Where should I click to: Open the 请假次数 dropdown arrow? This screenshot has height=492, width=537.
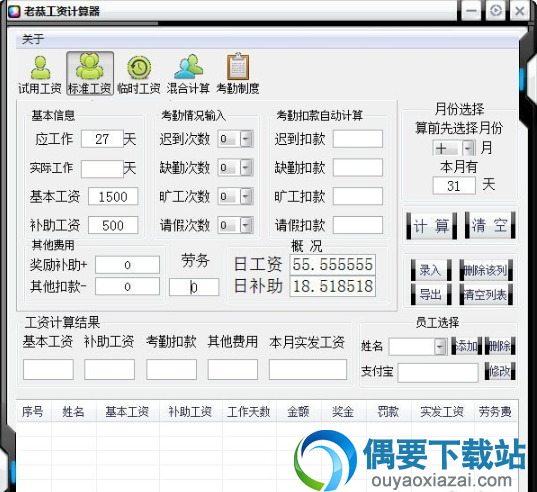point(246,225)
